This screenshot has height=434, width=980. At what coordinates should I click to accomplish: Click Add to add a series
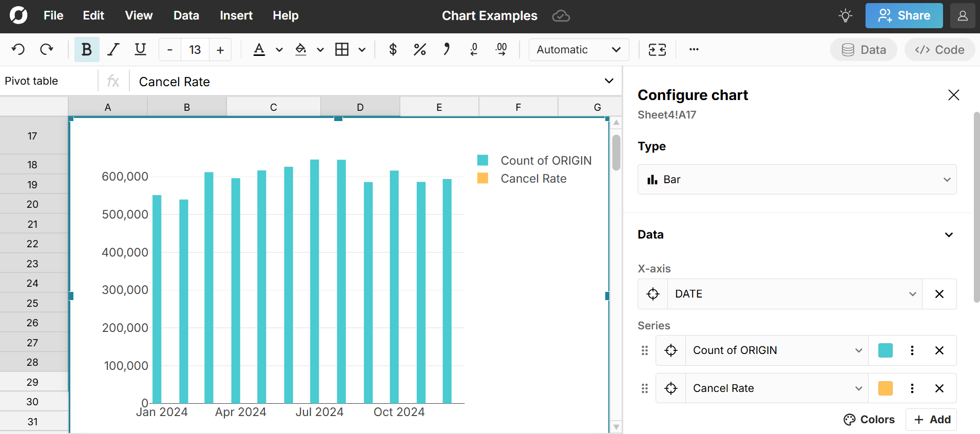pyautogui.click(x=932, y=420)
